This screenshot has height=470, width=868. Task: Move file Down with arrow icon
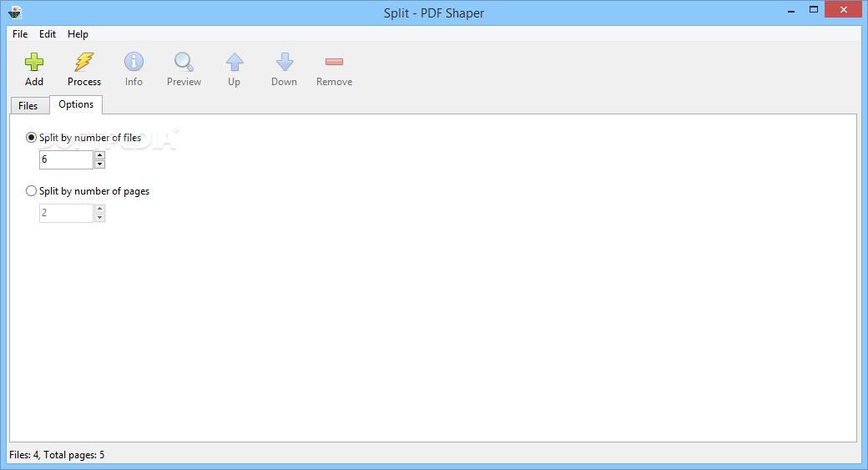click(x=285, y=62)
